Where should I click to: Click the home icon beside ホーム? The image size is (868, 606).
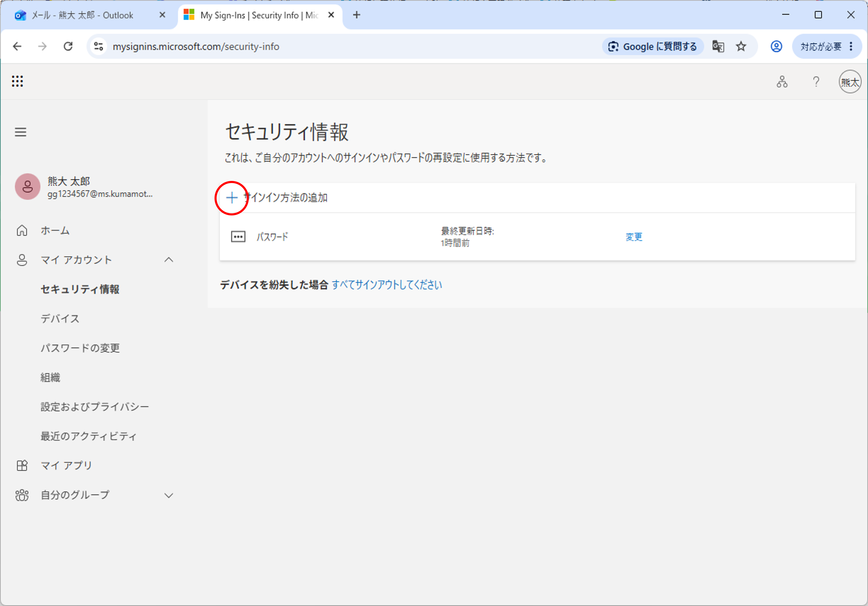22,230
